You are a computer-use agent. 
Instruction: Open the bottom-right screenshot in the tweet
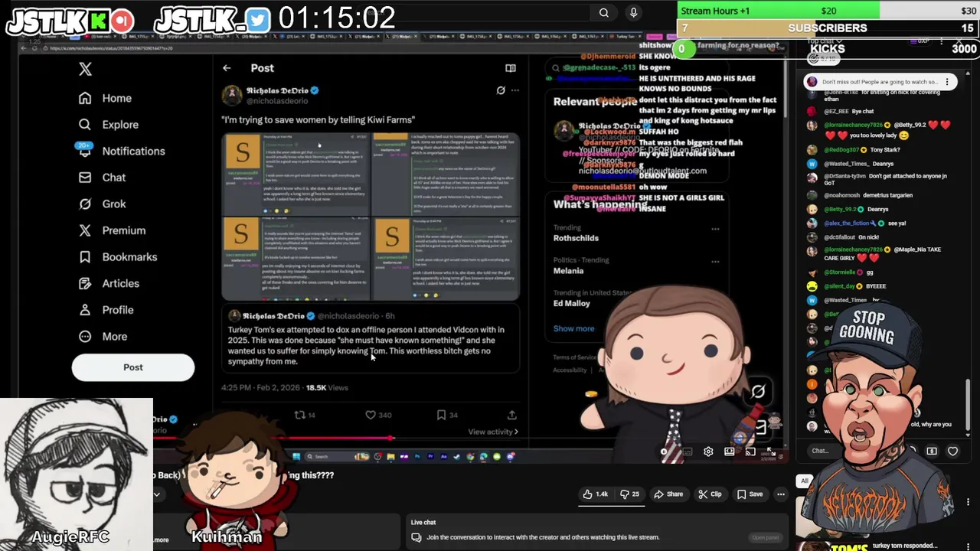446,259
